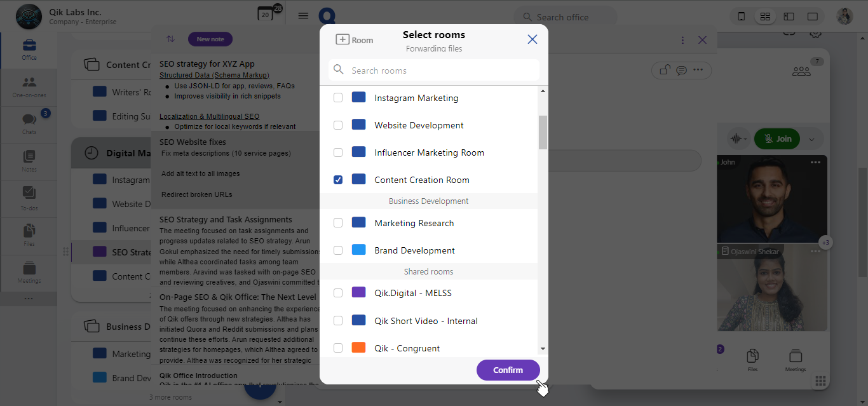Switch to Meetings in left sidebar
The height and width of the screenshot is (406, 868).
pyautogui.click(x=29, y=272)
